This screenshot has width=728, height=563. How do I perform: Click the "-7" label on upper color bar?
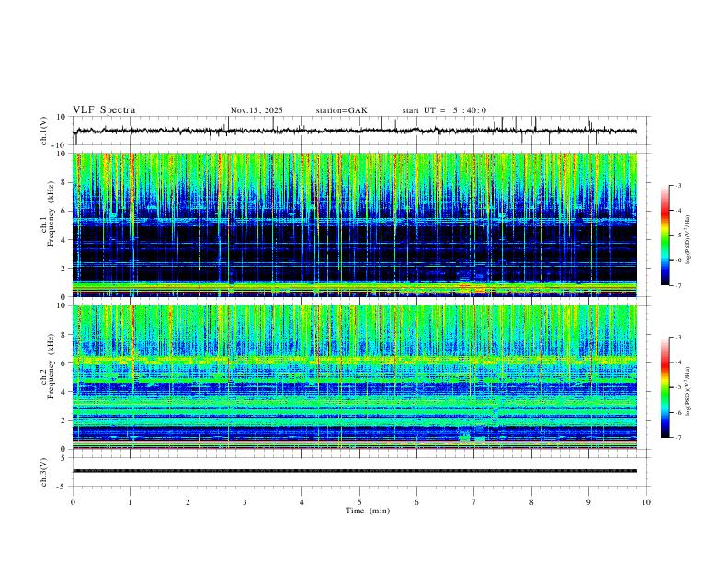pos(677,285)
